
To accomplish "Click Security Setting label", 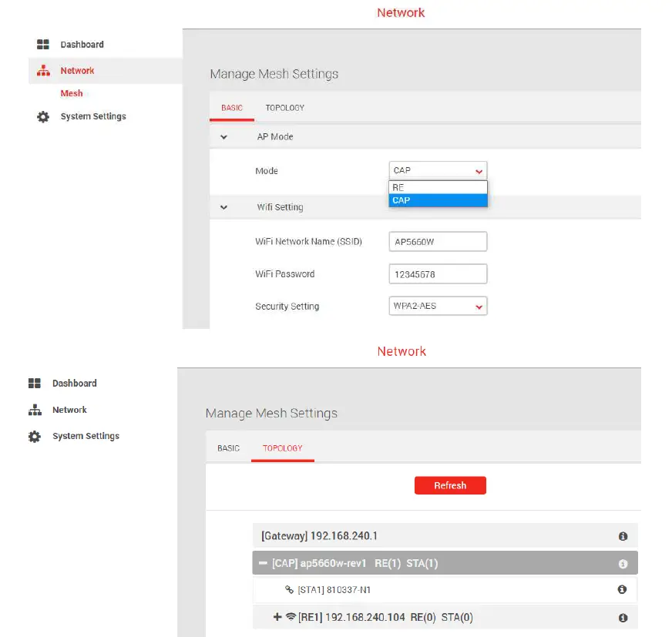I will (287, 307).
